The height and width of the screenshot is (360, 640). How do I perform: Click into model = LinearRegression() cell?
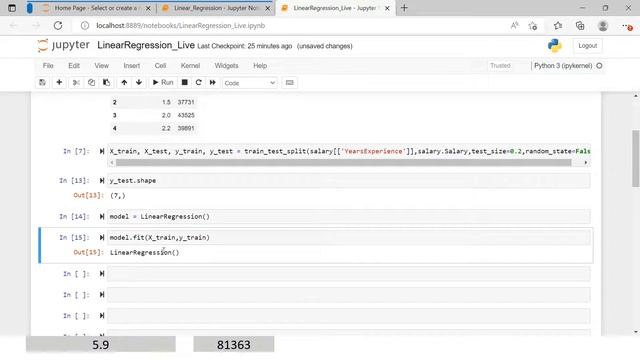(x=349, y=216)
